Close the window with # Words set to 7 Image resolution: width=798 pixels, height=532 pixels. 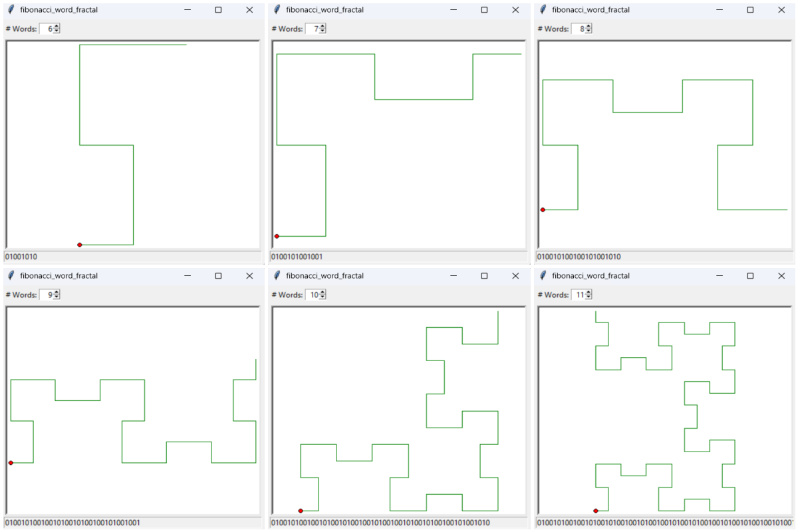click(515, 10)
